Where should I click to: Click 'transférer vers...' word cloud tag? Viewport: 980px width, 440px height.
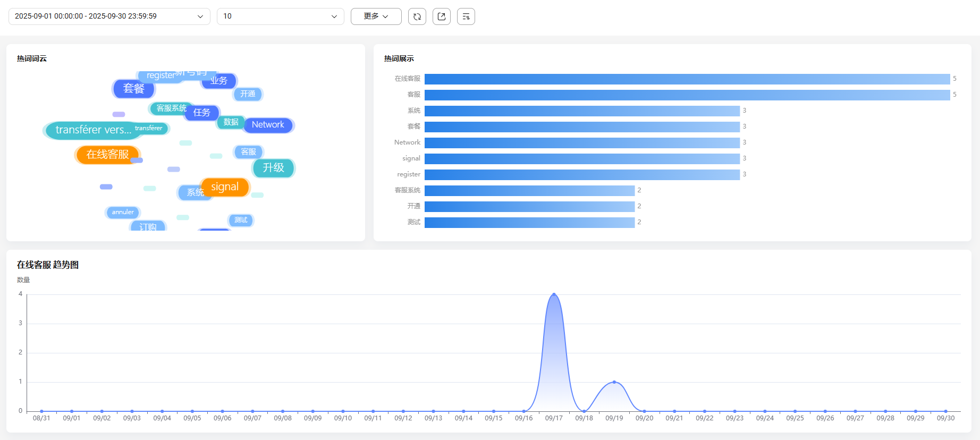[x=94, y=130]
